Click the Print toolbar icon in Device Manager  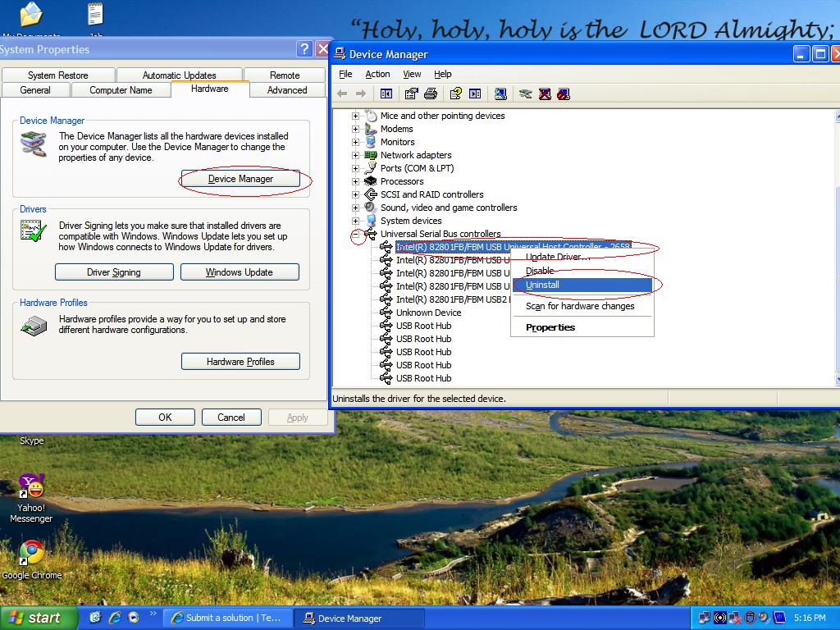pyautogui.click(x=430, y=94)
